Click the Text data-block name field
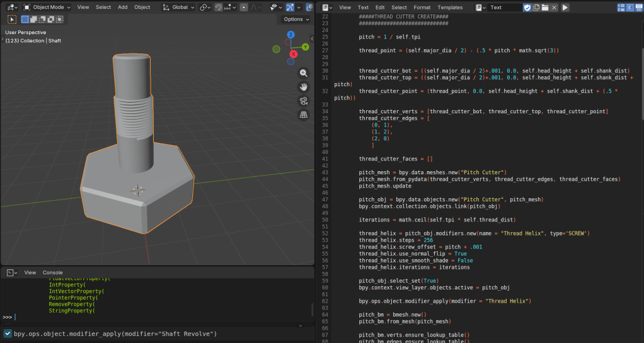Screen dimensions: 644x343 (504, 8)
